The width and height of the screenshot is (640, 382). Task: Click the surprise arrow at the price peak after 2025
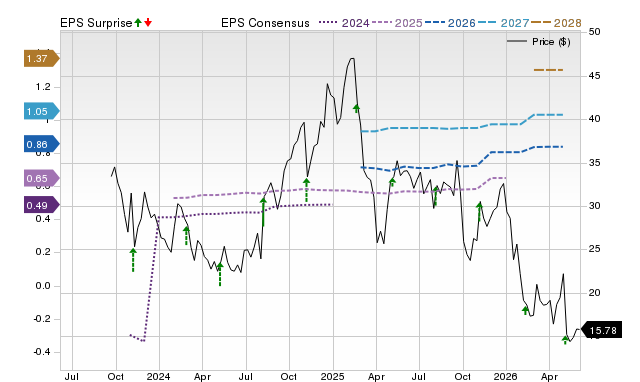click(356, 108)
